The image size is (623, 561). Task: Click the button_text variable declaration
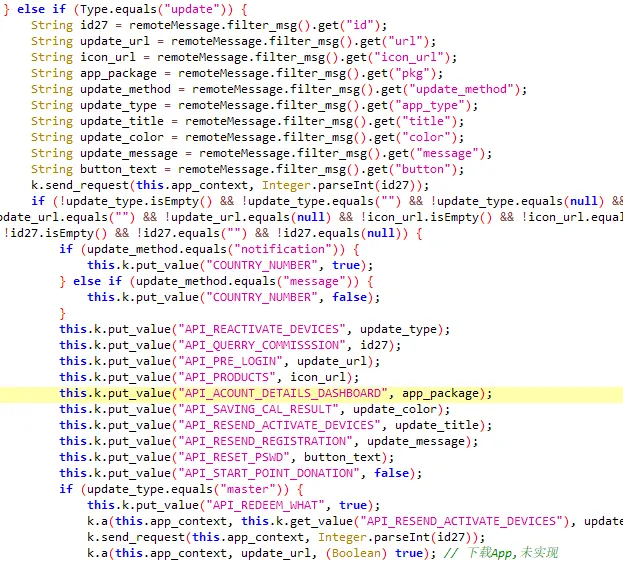[x=118, y=169]
